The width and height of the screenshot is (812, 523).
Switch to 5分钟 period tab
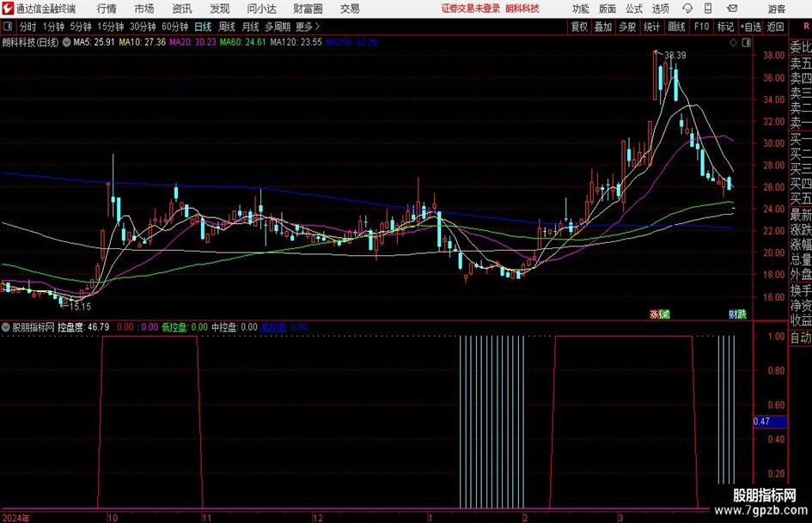pos(81,27)
